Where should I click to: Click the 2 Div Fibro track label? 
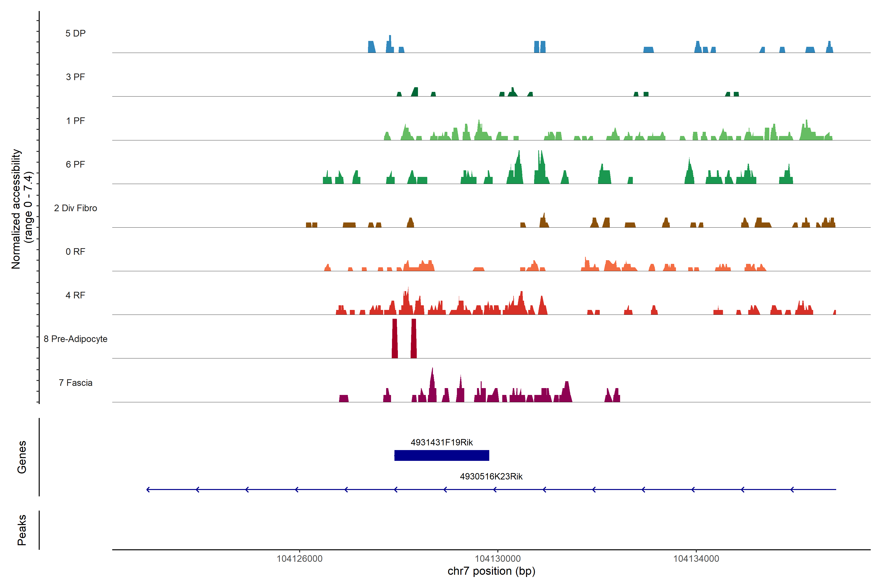[75, 208]
